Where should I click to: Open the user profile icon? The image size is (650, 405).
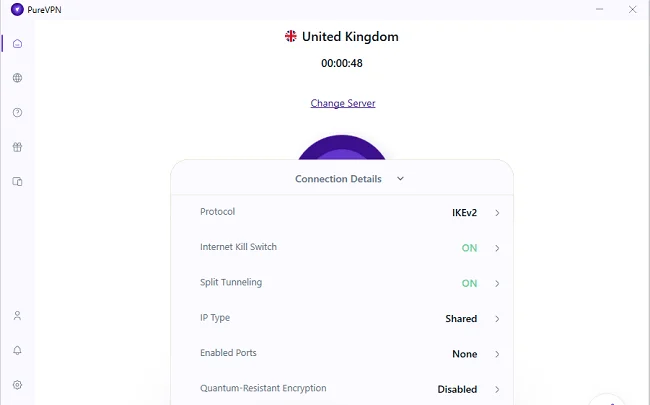tap(17, 316)
